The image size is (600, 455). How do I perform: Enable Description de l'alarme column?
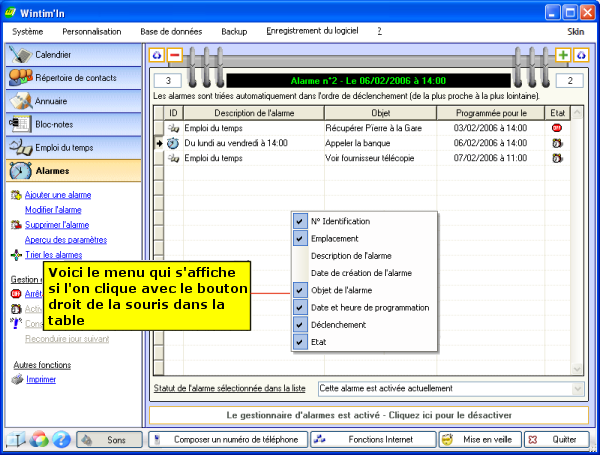coord(364,256)
